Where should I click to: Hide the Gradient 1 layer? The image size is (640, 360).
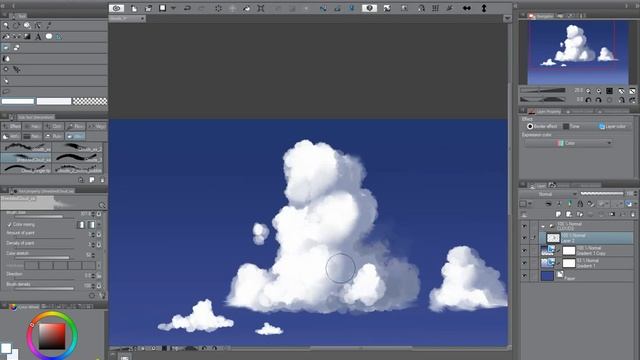524,263
